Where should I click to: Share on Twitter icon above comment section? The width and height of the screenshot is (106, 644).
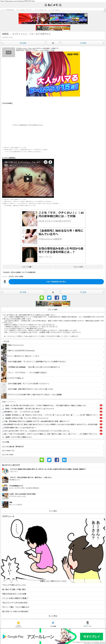pyautogui.click(x=49, y=297)
